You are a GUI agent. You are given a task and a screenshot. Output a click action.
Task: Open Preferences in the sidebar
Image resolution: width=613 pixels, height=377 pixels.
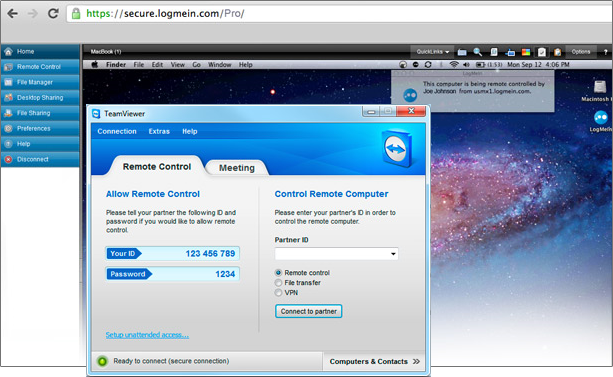tap(40, 128)
